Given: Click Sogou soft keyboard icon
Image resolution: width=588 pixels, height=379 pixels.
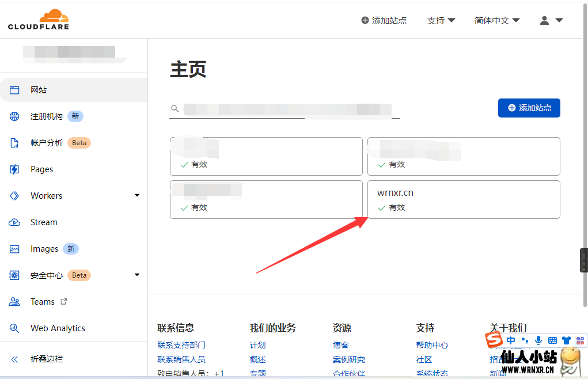Looking at the screenshot, I should pos(552,340).
